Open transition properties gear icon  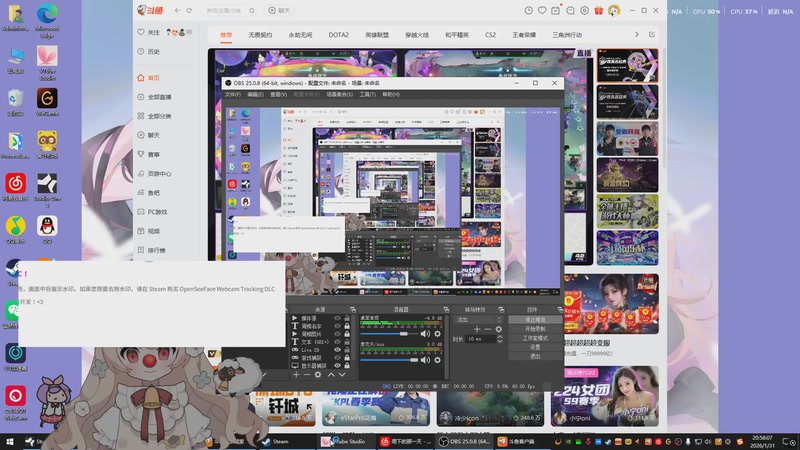[498, 329]
